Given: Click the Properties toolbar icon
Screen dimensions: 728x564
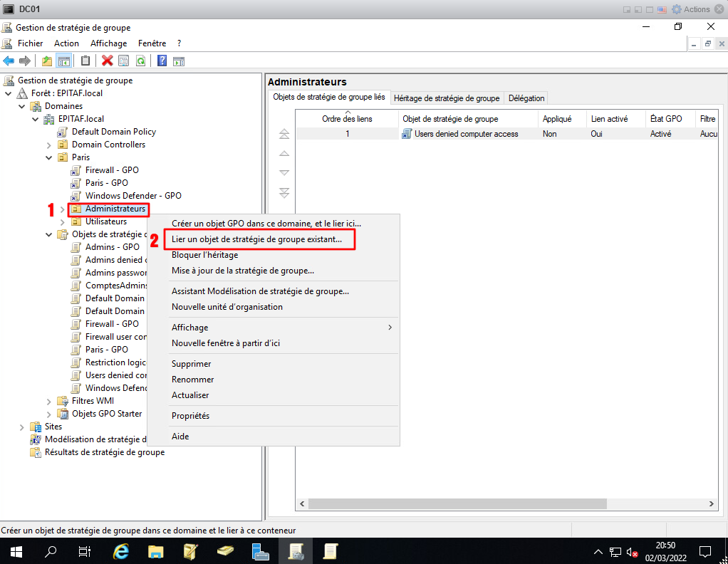Looking at the screenshot, I should tap(124, 61).
